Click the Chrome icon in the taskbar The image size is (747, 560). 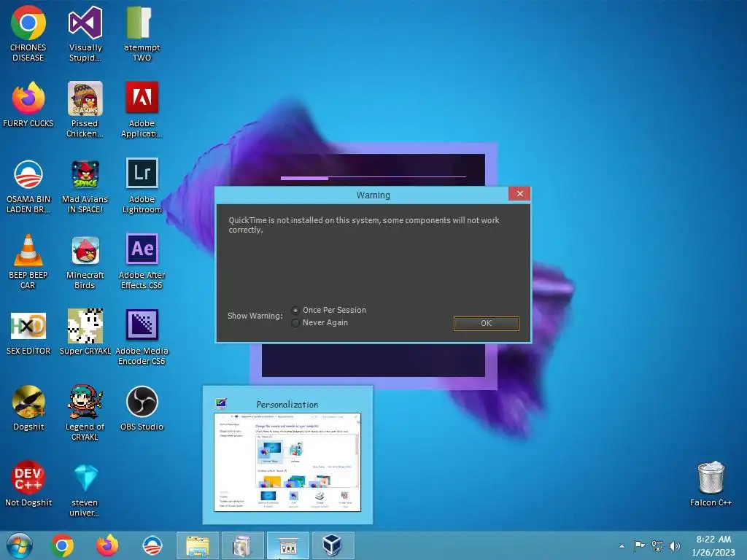click(x=62, y=545)
